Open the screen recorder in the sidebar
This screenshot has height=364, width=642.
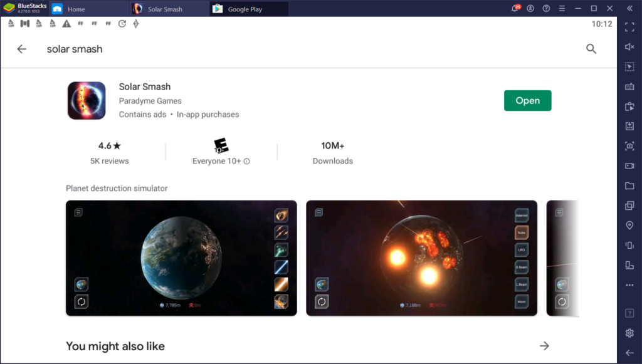click(x=629, y=165)
